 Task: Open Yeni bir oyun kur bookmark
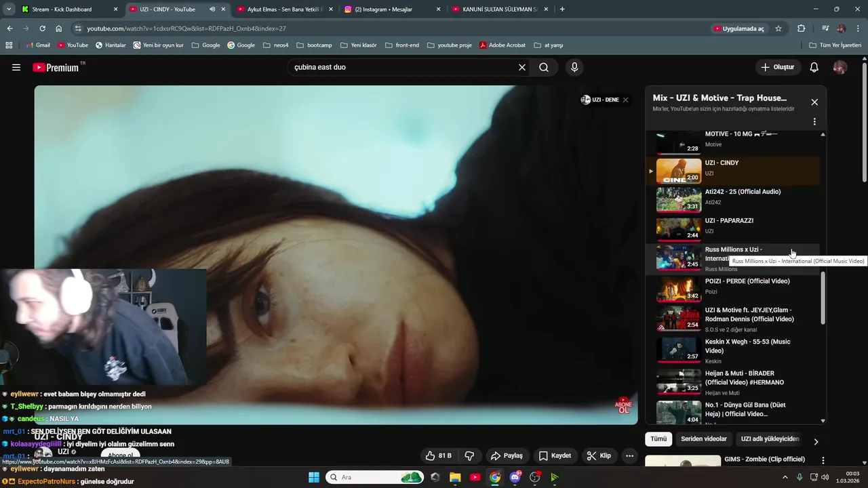159,45
